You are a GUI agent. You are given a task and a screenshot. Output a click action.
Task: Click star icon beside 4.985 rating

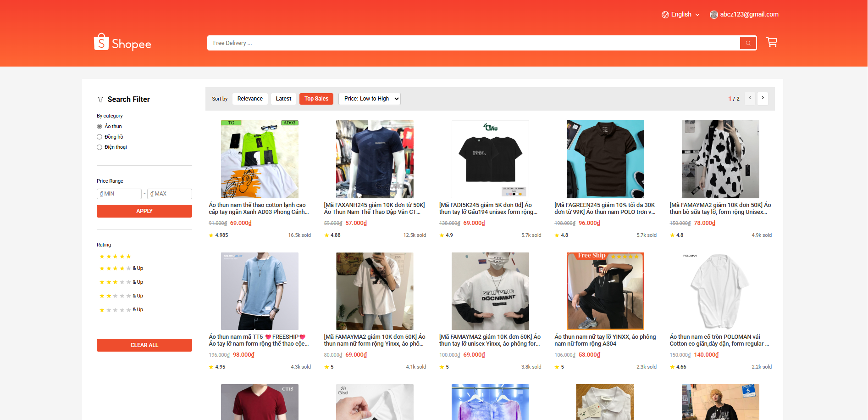point(211,235)
